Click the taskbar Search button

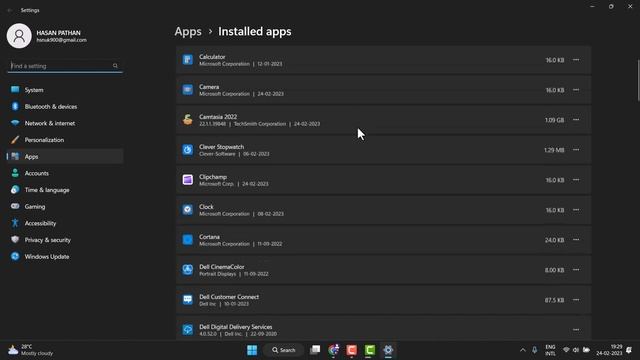coord(284,350)
